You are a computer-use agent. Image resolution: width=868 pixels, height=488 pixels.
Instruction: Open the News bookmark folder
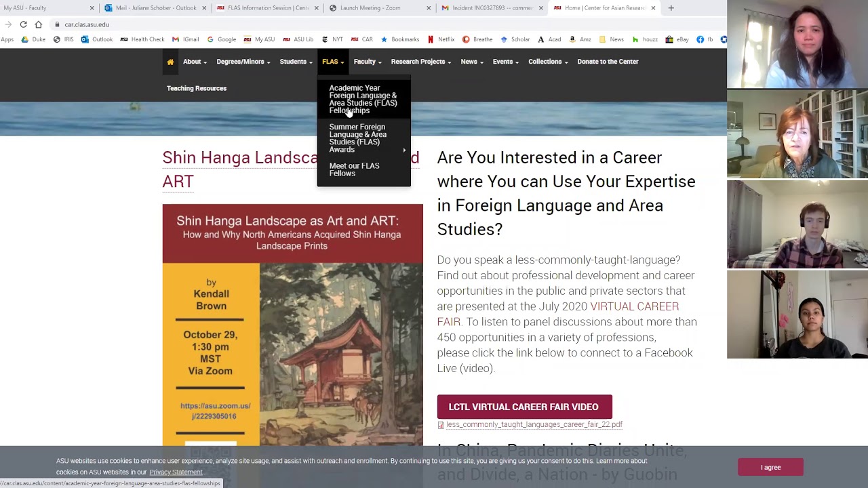[x=612, y=39]
